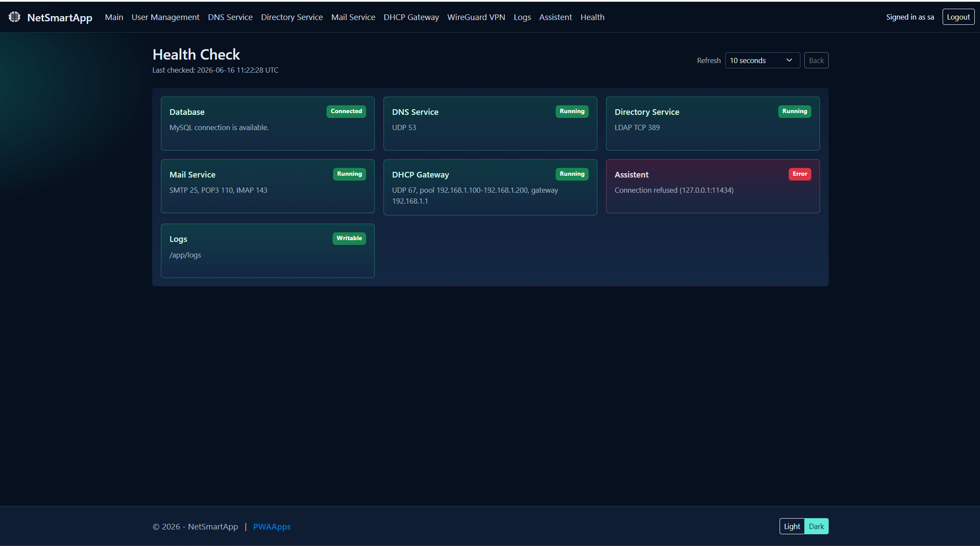The height and width of the screenshot is (546, 980).
Task: Click the Last checked timestamp text
Action: [x=215, y=70]
